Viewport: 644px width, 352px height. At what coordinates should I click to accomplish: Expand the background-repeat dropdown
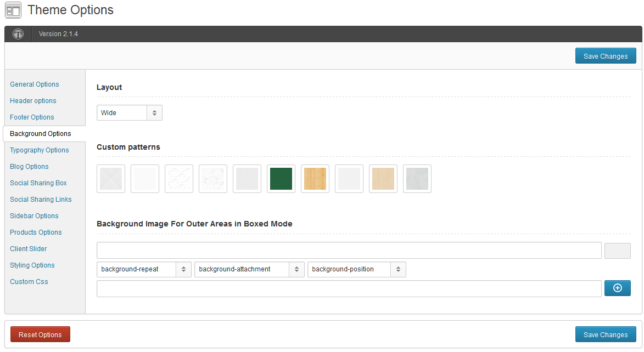[x=144, y=270]
